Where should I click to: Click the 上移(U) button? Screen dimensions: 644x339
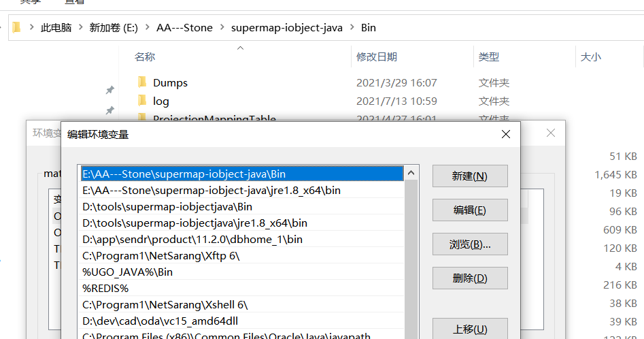[x=470, y=329]
